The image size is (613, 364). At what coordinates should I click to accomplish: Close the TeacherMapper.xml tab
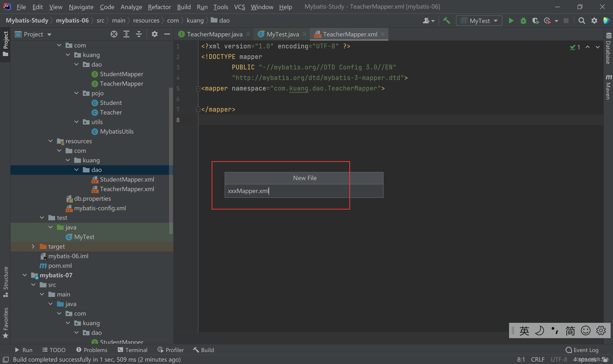click(x=382, y=34)
